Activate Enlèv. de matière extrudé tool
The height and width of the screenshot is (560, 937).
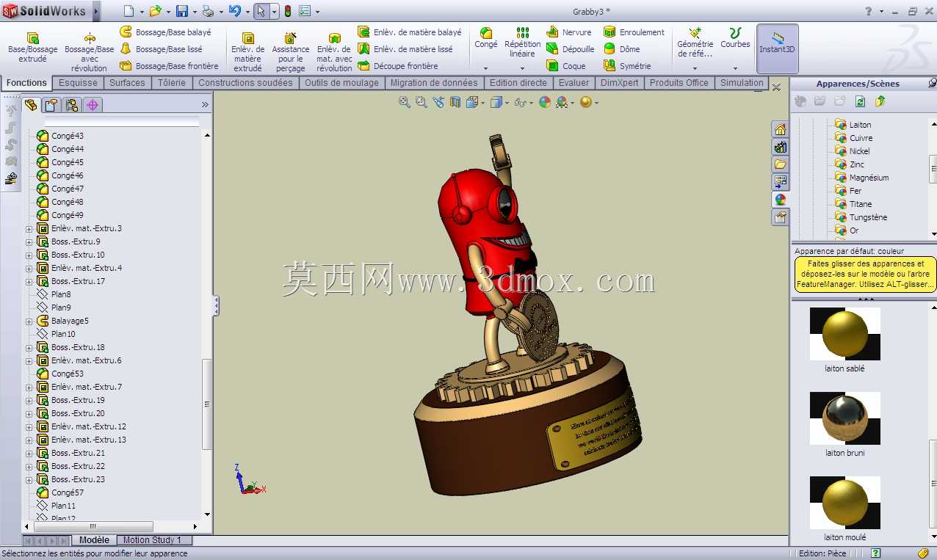point(248,52)
